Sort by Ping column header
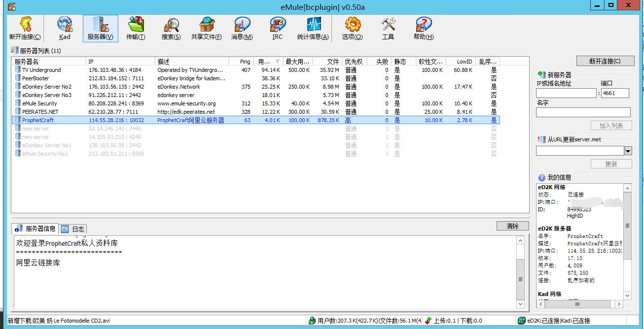Screen dimensions: 644x329 coord(241,62)
